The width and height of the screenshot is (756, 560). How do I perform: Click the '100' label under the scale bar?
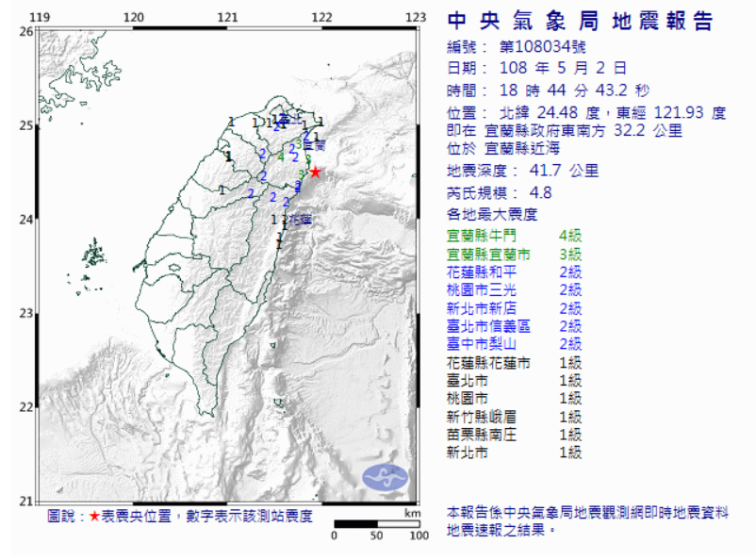[x=419, y=535]
